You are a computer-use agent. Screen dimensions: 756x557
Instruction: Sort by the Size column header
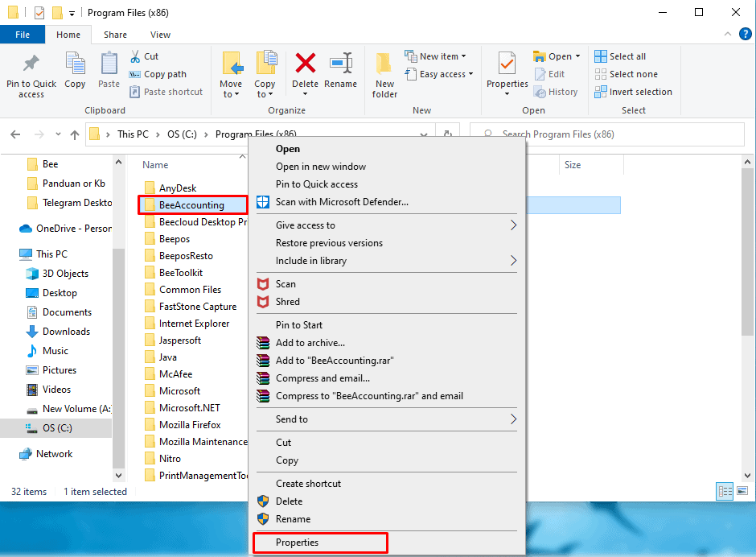tap(573, 165)
